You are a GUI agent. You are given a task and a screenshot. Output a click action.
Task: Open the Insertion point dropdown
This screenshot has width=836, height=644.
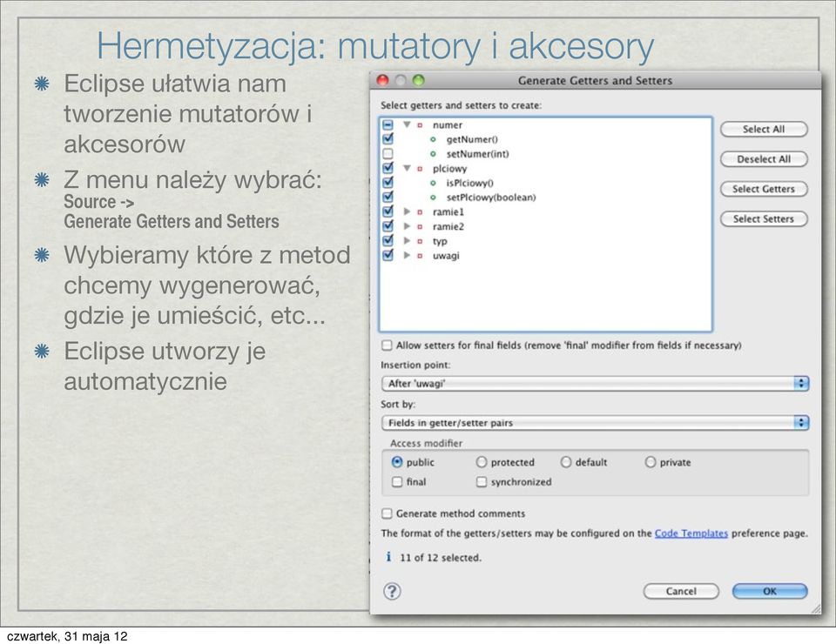[595, 384]
